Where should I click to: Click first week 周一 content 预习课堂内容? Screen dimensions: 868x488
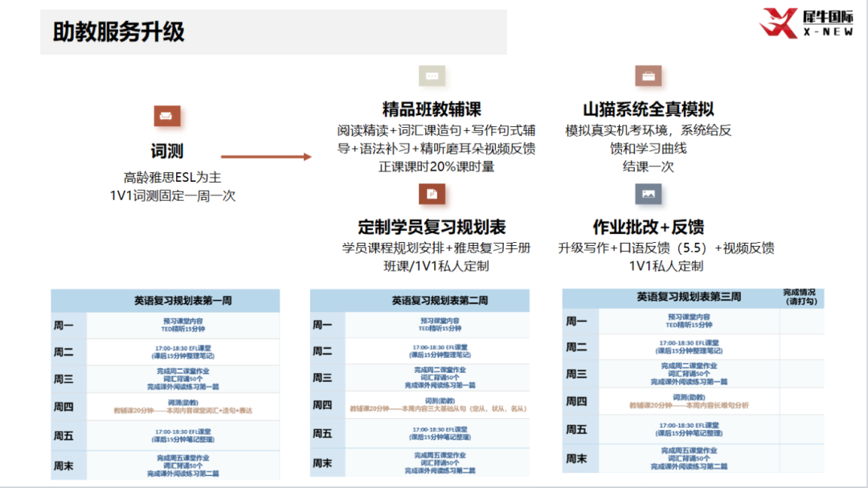pos(182,322)
